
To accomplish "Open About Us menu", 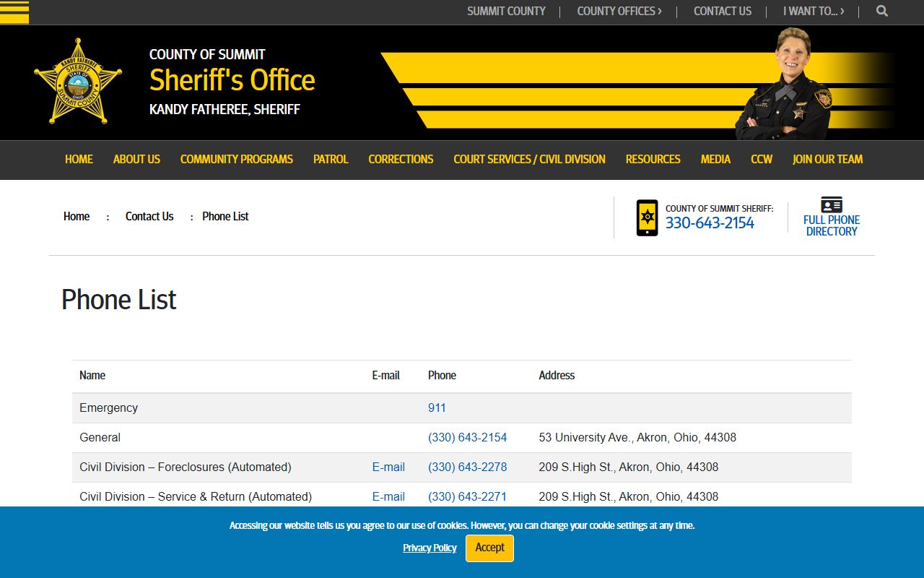I will click(x=136, y=159).
